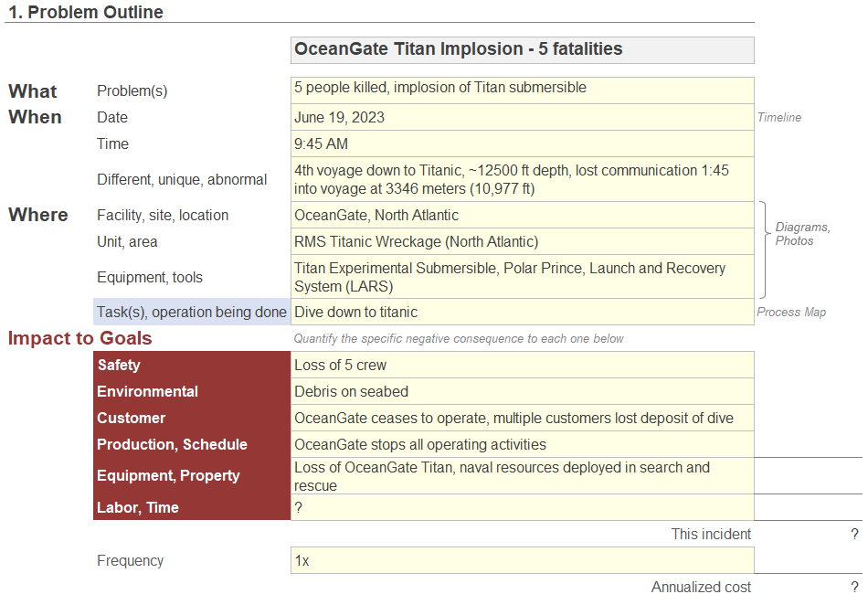The height and width of the screenshot is (605, 868).
Task: Click the Environmental impact cell Debris on seabed
Action: [522, 391]
